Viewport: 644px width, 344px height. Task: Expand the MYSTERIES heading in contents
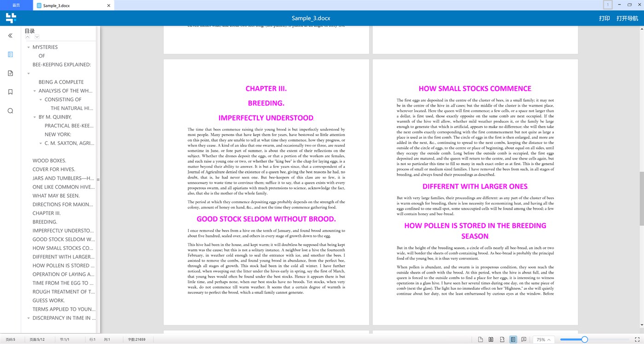pos(29,46)
